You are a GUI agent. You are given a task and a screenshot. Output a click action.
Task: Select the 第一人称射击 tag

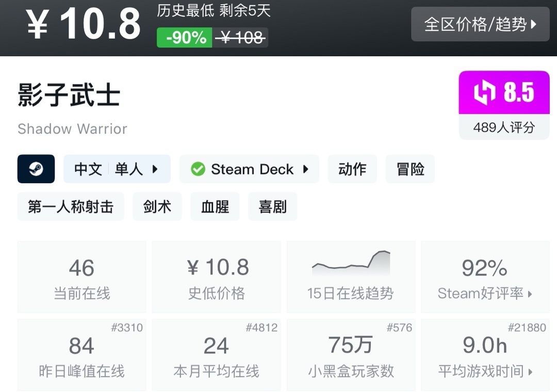tap(71, 207)
